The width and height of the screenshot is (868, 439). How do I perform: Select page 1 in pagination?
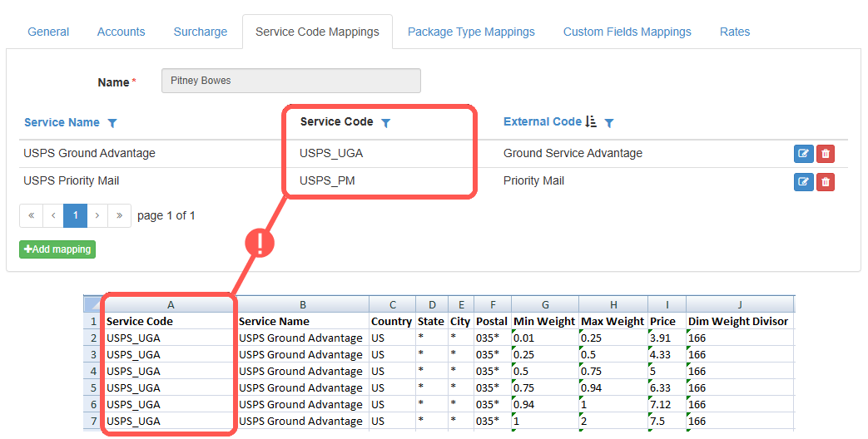[x=75, y=215]
